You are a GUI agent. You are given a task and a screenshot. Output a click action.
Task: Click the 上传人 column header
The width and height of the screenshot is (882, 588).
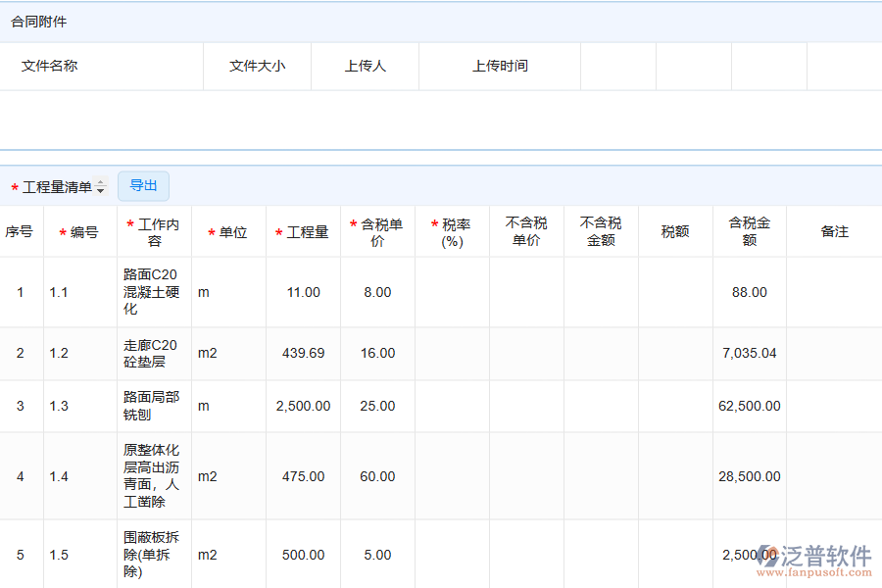[365, 66]
